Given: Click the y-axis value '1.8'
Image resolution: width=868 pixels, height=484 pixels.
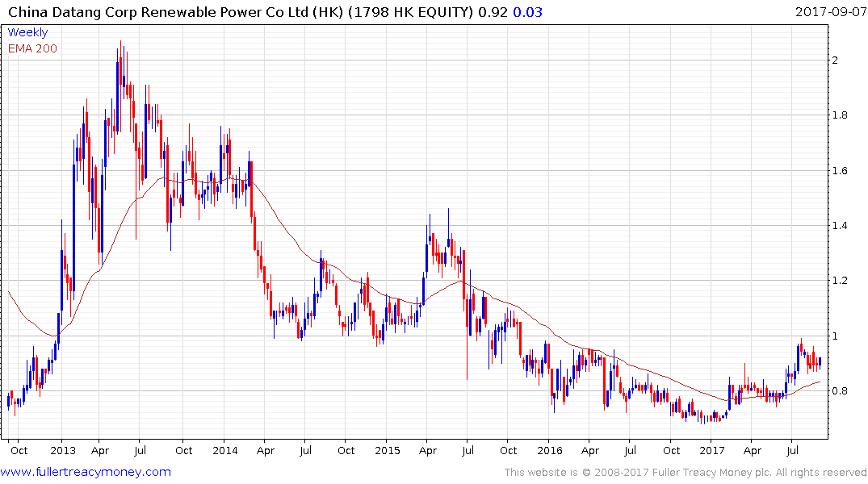Looking at the screenshot, I should tap(841, 115).
